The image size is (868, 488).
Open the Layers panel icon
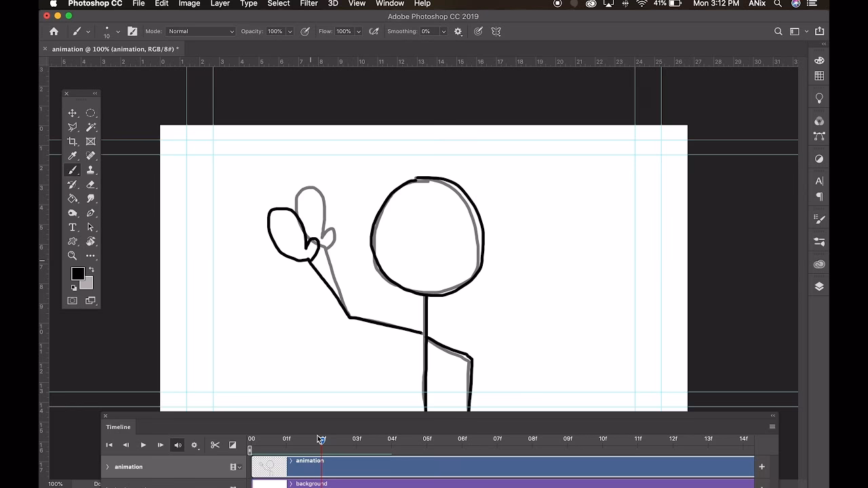(x=818, y=286)
